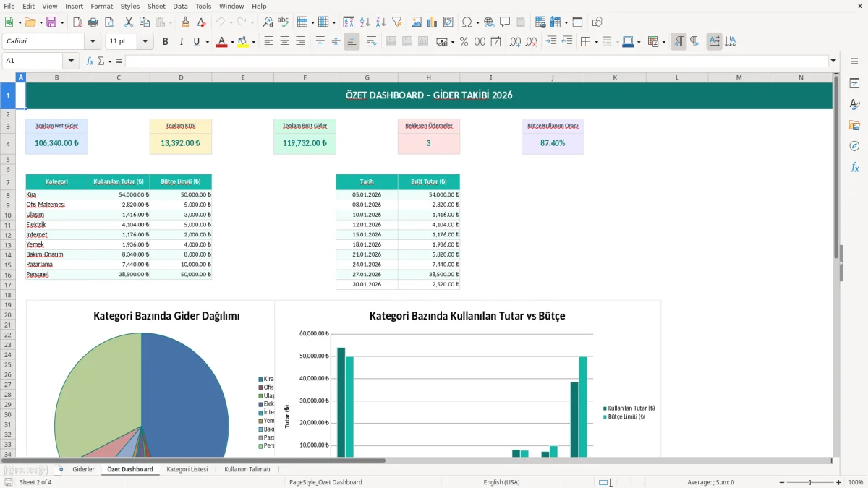This screenshot has width=868, height=488.
Task: Click the Save document icon
Action: [51, 22]
